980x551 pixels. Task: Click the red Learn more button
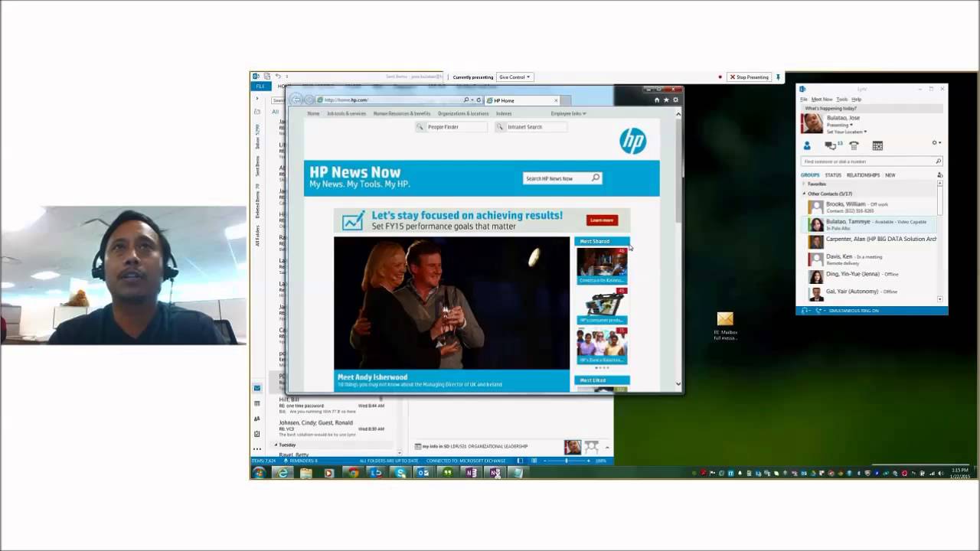click(x=602, y=220)
